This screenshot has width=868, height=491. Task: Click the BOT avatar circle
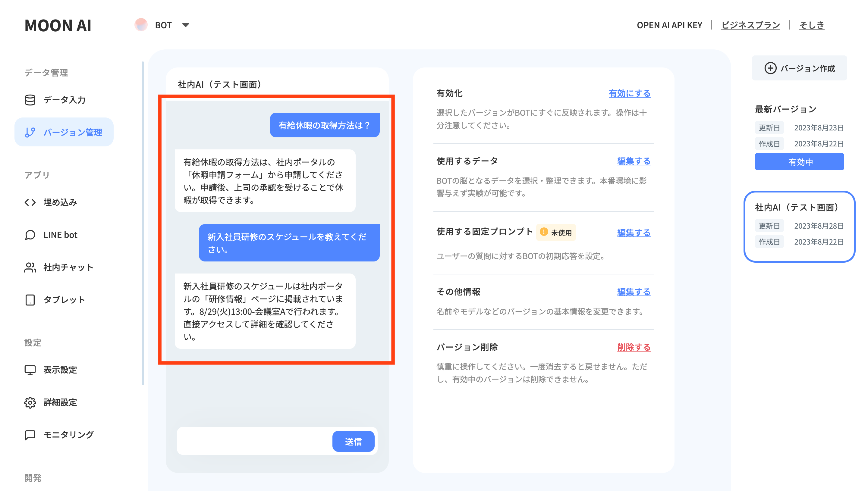[x=141, y=25]
